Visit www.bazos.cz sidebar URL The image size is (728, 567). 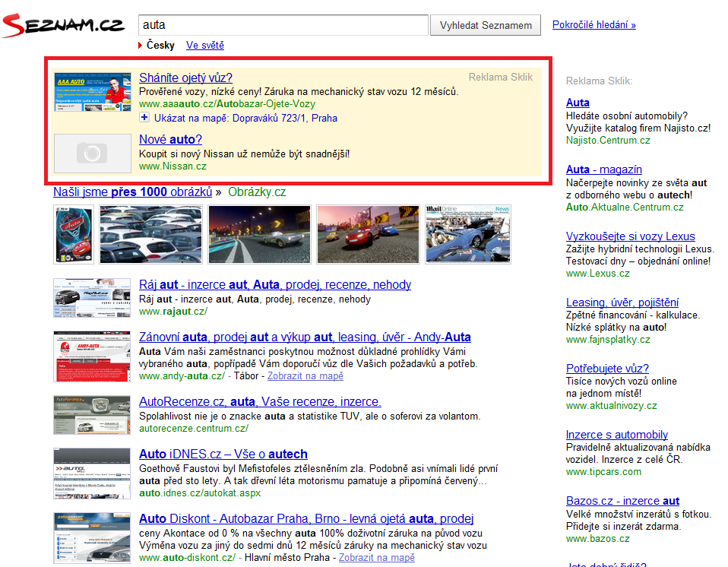coord(597,539)
